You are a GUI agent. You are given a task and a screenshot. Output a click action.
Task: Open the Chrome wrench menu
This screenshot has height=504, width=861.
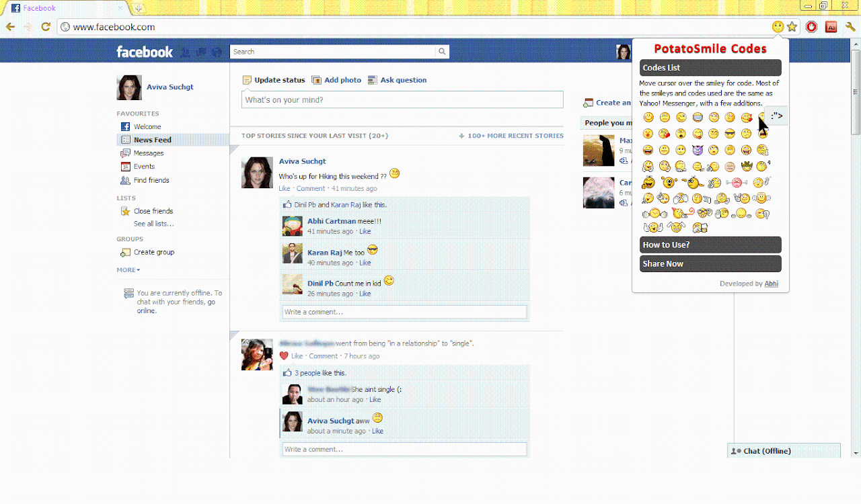tap(850, 27)
